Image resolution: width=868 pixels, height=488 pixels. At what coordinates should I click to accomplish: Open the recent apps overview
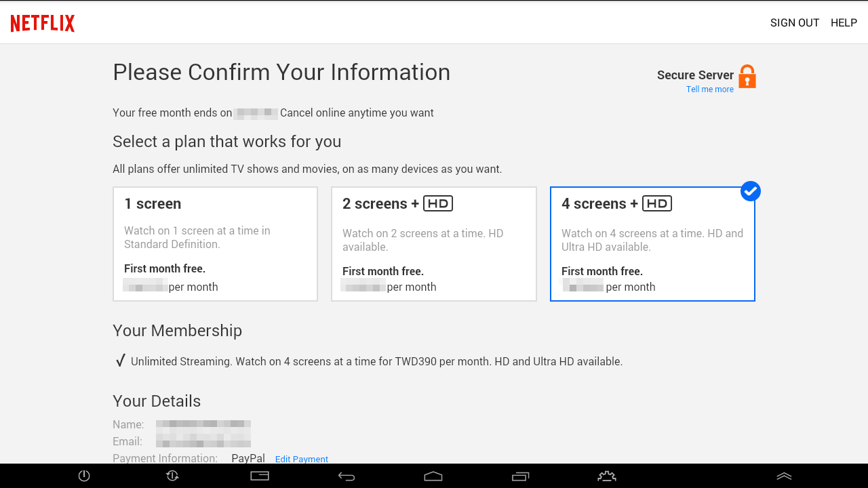(x=520, y=476)
